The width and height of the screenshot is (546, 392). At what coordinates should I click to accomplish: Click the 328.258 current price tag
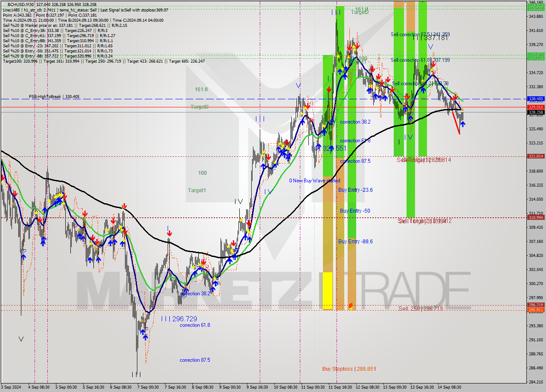click(536, 112)
